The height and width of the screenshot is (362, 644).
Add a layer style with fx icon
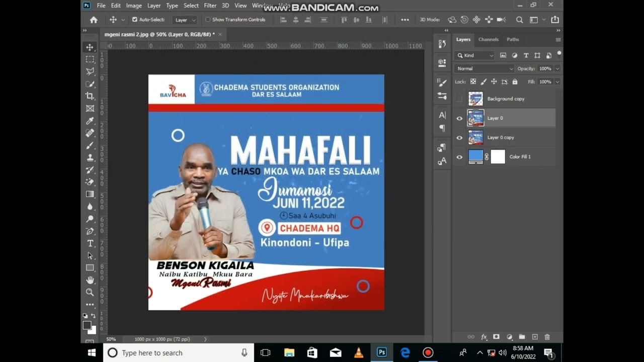pos(484,337)
